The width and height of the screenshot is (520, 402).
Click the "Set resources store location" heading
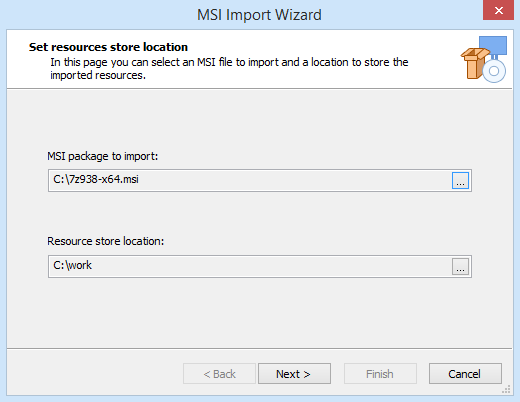108,47
